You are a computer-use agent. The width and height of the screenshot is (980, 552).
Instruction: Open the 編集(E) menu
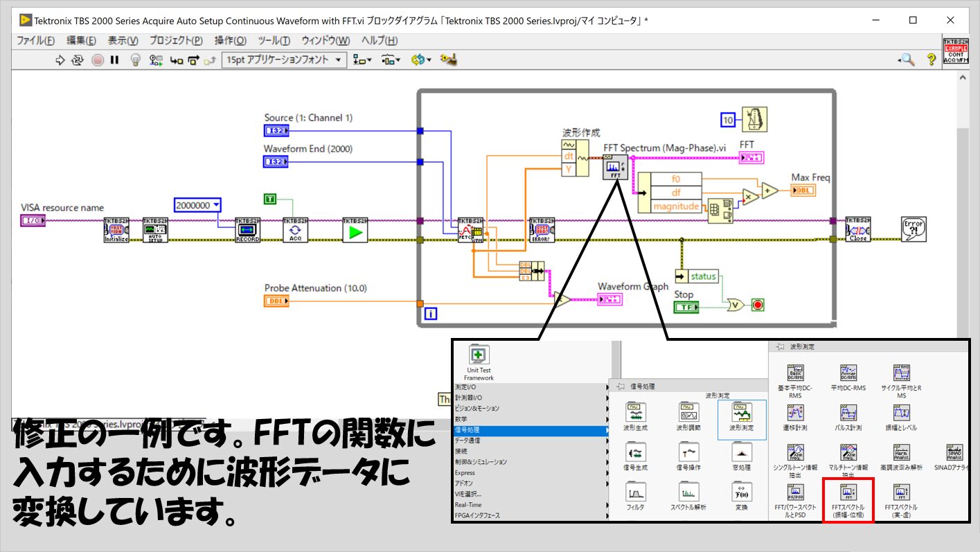81,41
